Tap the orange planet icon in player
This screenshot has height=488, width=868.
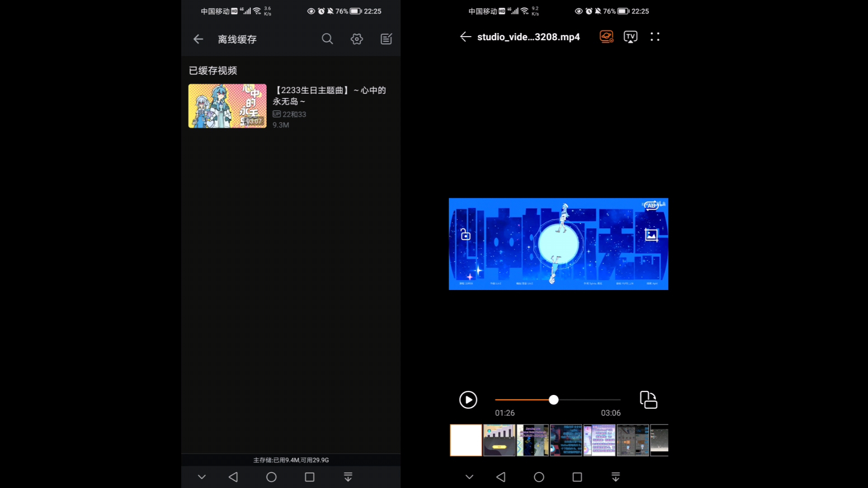pos(607,37)
